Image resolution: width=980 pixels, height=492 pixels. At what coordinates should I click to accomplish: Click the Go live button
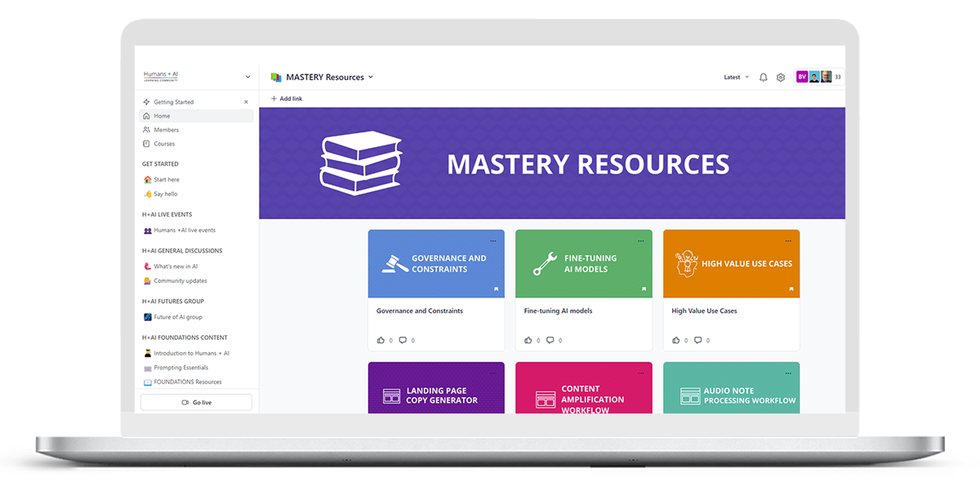196,402
